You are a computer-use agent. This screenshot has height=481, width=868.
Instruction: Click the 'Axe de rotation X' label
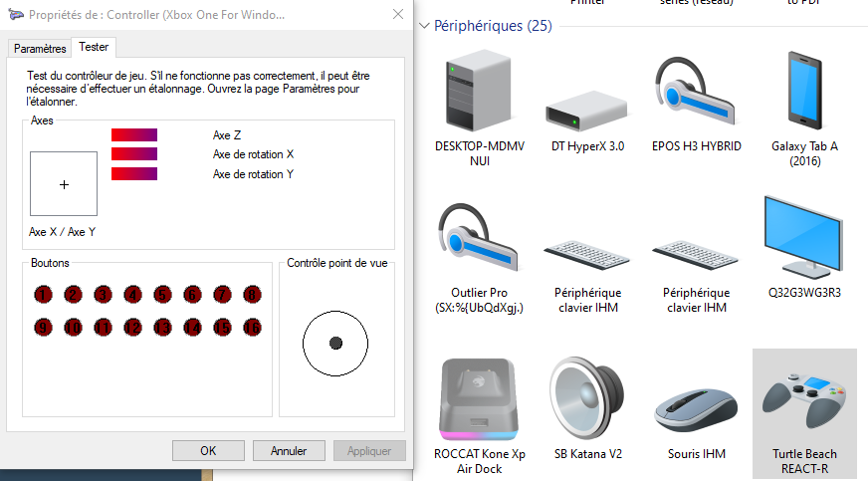253,154
